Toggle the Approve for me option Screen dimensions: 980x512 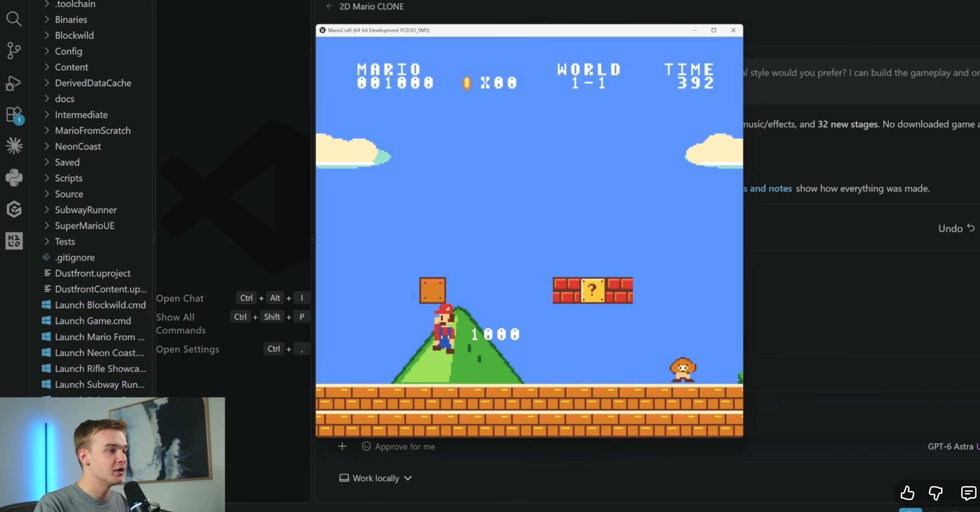(398, 446)
